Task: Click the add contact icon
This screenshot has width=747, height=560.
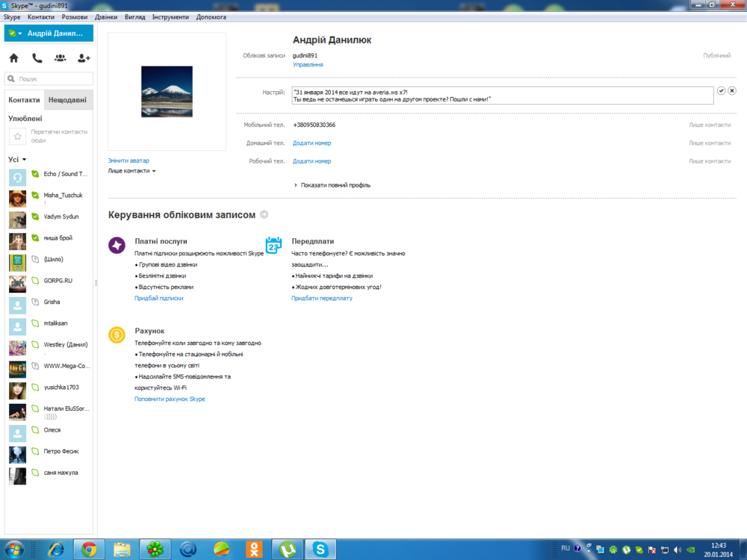Action: [x=84, y=58]
